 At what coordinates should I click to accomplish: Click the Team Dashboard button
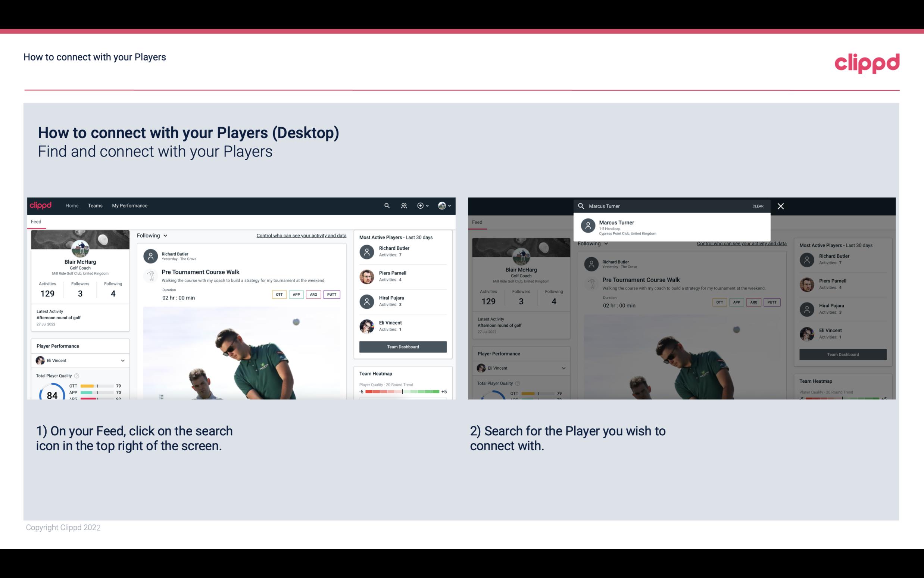pyautogui.click(x=402, y=346)
